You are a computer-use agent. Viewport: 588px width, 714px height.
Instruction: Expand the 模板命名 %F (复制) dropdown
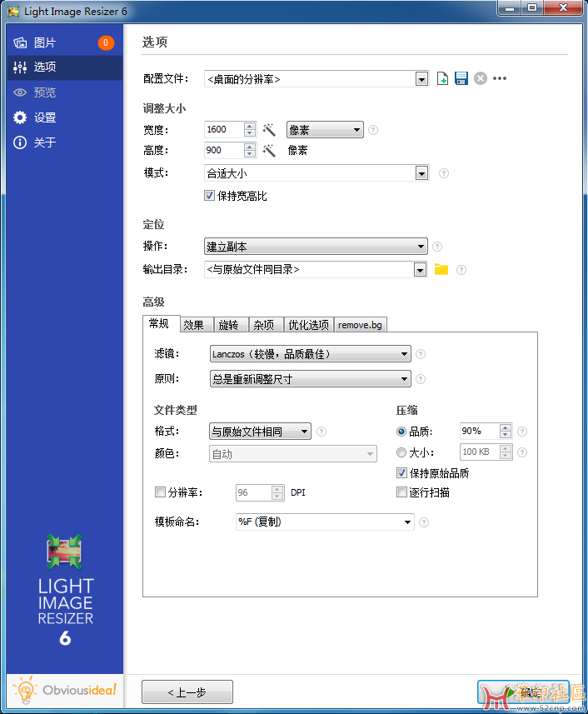tap(407, 522)
